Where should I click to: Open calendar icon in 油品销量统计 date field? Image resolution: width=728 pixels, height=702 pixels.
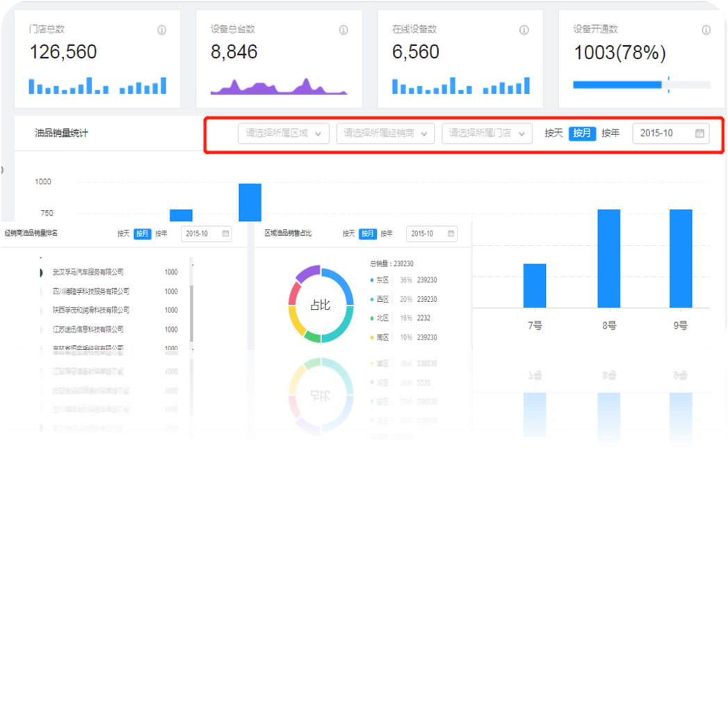point(699,134)
